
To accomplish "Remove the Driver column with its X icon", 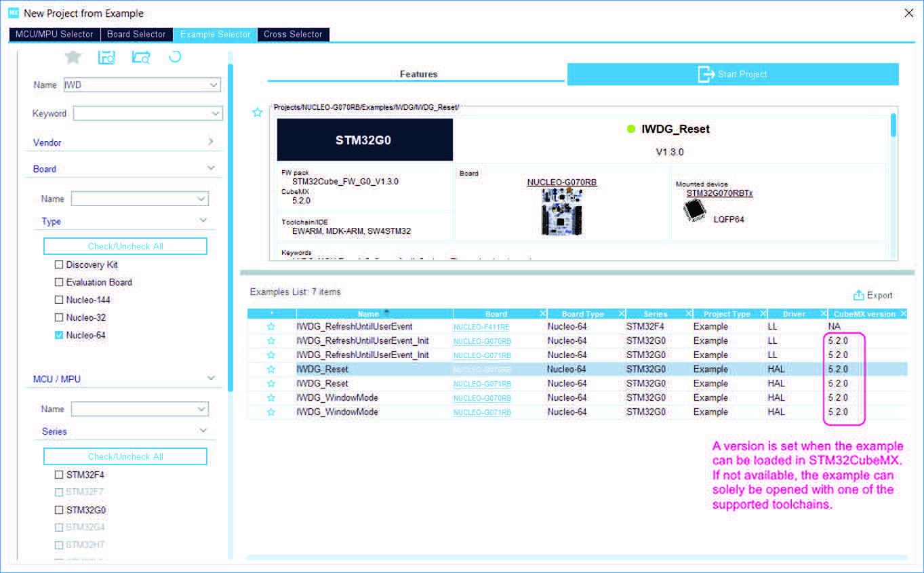I will [x=823, y=314].
